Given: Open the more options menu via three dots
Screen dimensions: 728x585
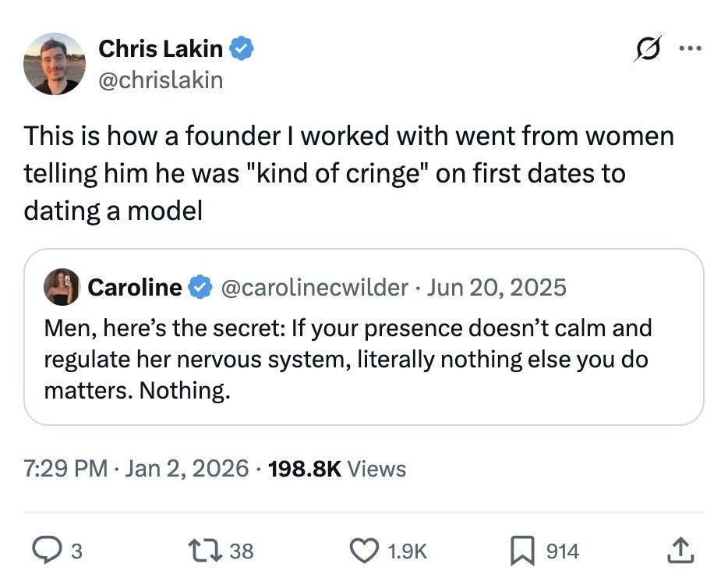Looking at the screenshot, I should click(x=690, y=48).
